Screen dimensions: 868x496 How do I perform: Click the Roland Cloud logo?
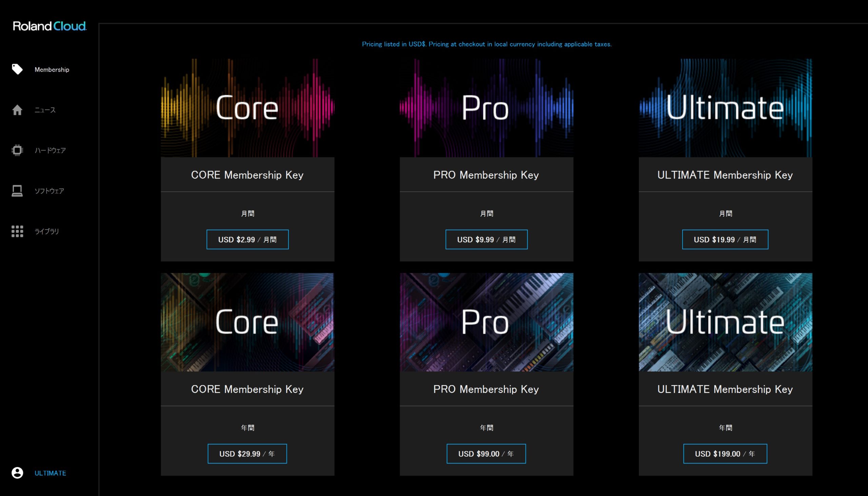tap(50, 26)
